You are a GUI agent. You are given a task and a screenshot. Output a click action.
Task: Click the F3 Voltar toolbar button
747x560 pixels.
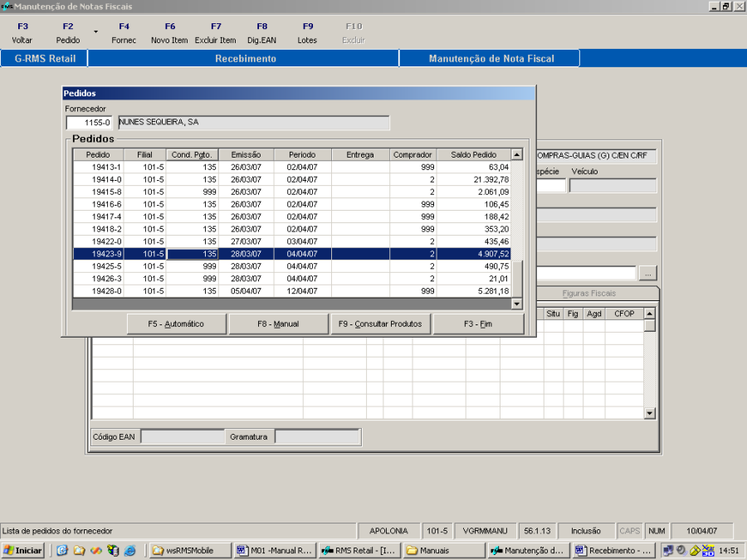(x=22, y=33)
